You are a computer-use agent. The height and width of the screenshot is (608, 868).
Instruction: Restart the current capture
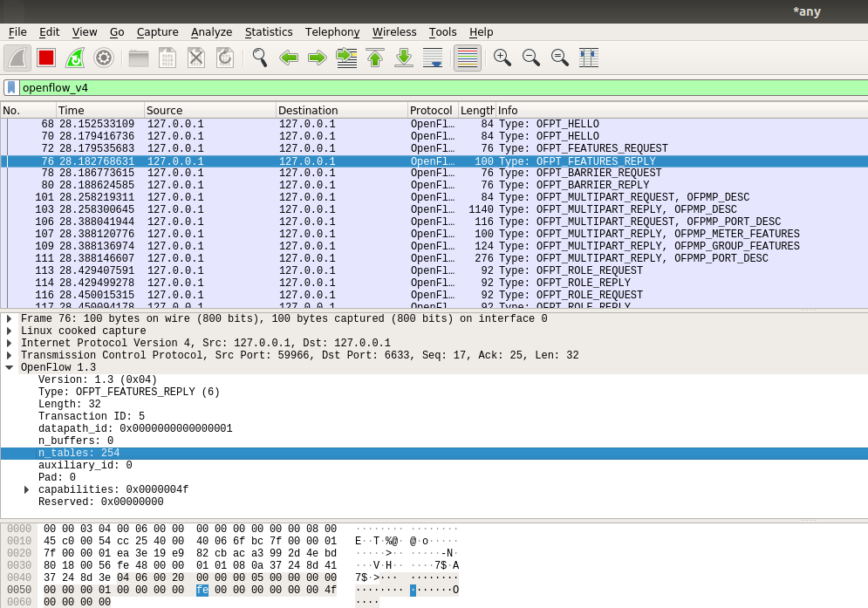(75, 58)
